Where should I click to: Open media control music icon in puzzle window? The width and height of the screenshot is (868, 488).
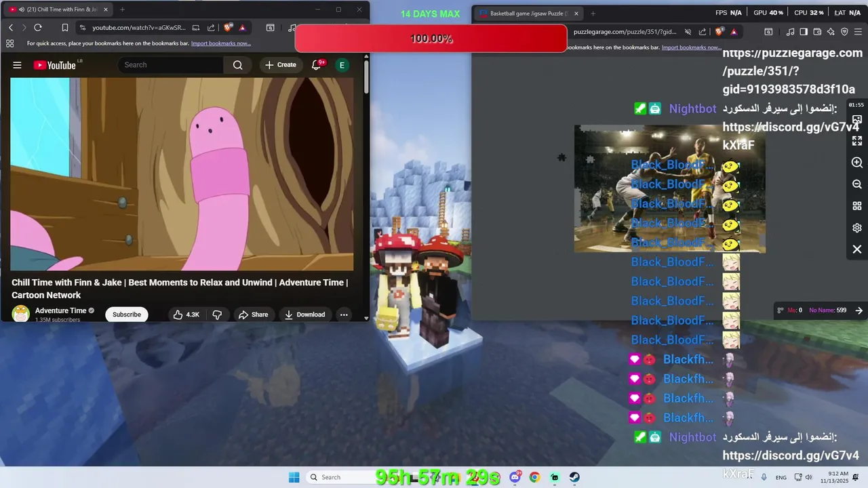(x=790, y=32)
